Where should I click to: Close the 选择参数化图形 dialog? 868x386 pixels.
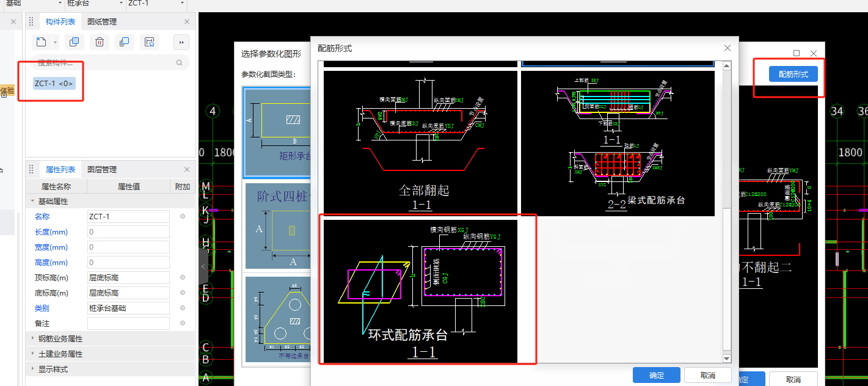click(814, 53)
